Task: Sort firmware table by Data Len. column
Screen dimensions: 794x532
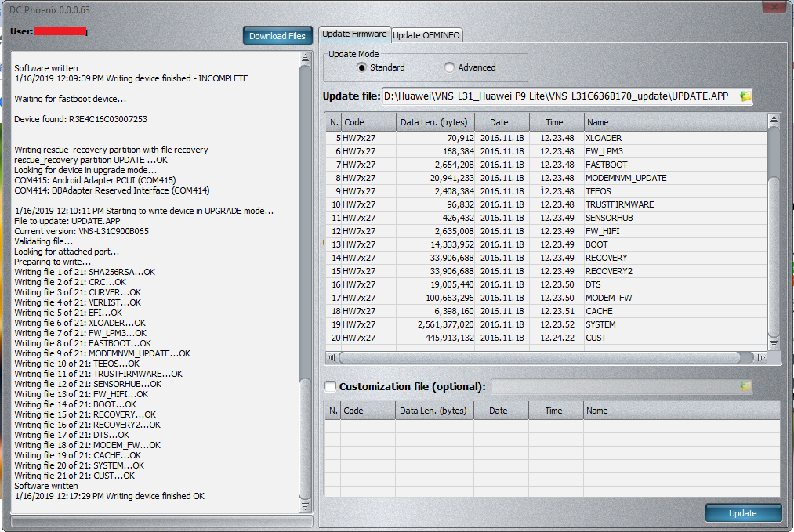Action: 436,122
